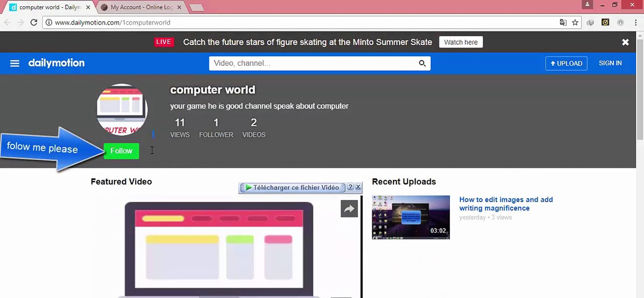Click the Watch here button
644x298 pixels.
coord(461,42)
